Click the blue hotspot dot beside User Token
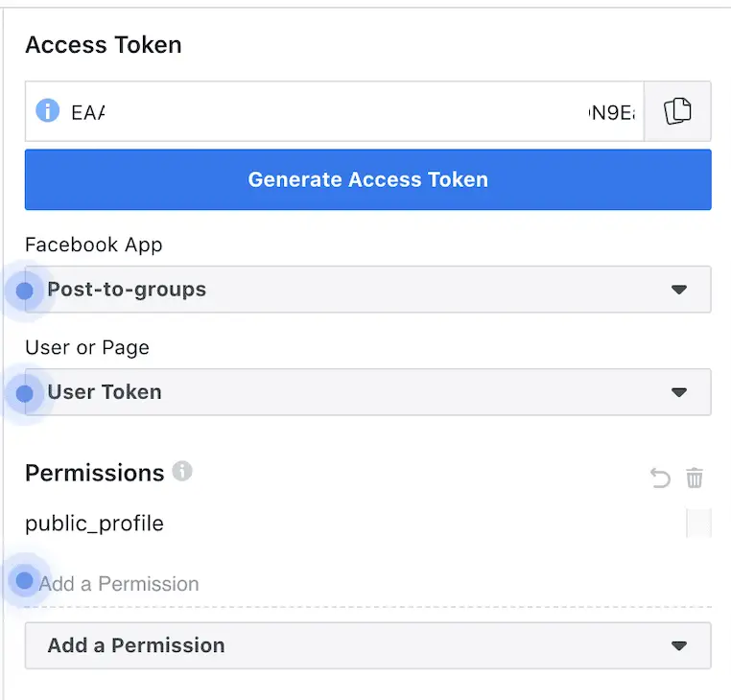The image size is (731, 700). click(x=24, y=393)
